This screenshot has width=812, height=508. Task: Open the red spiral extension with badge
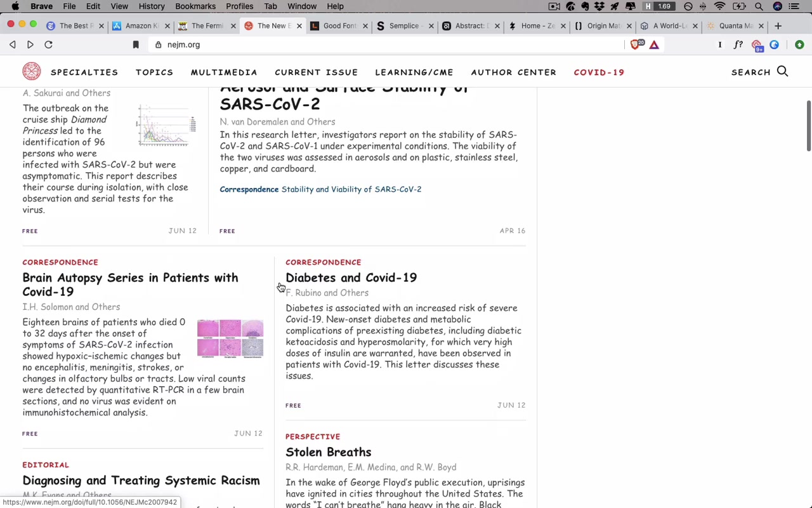[757, 45]
